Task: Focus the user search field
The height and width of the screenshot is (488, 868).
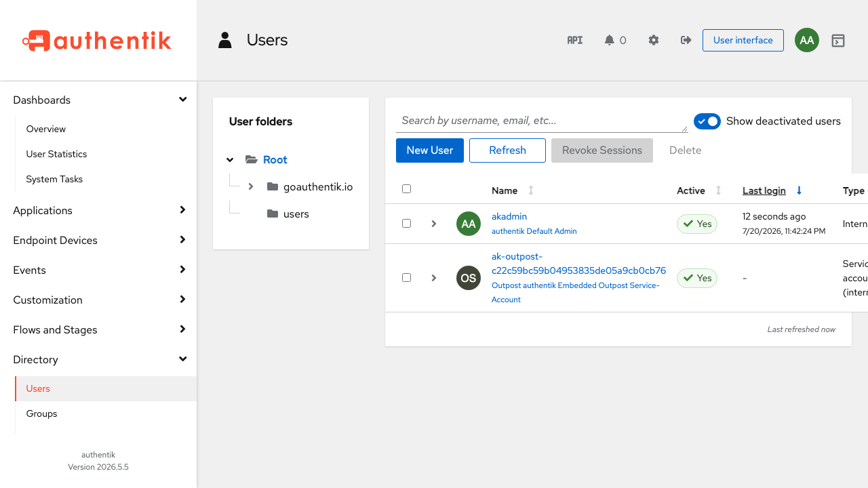Action: (542, 121)
